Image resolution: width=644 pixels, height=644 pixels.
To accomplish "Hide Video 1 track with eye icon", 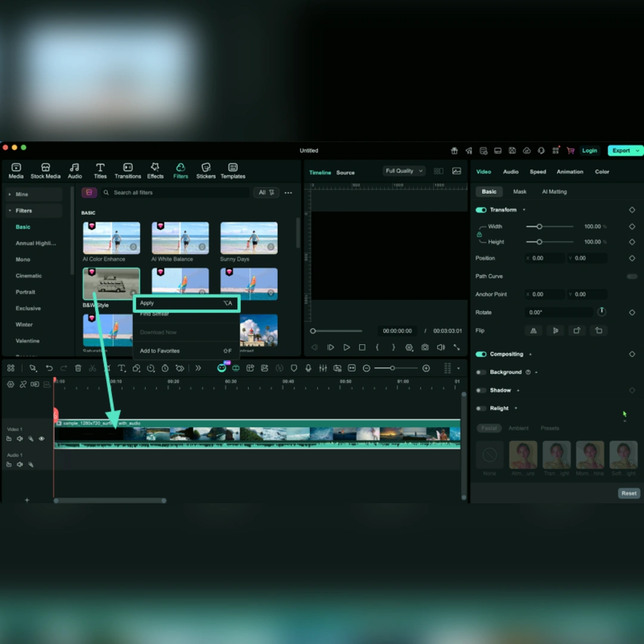I will pyautogui.click(x=42, y=439).
